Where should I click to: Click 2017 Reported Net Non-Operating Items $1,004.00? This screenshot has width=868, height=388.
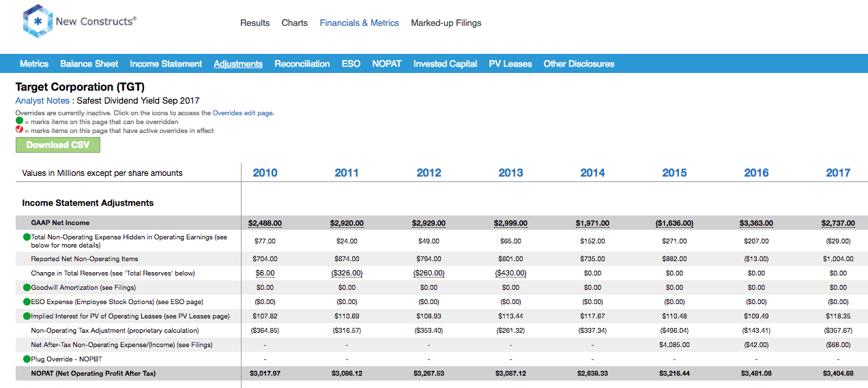coord(838,258)
